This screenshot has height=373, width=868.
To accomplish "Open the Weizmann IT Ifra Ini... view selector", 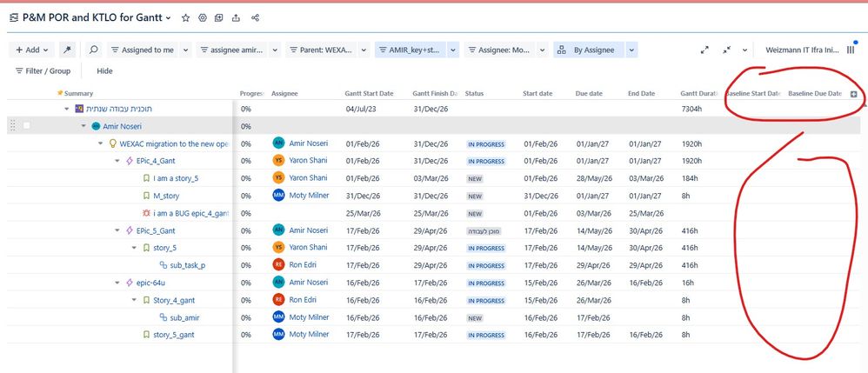I will point(802,50).
